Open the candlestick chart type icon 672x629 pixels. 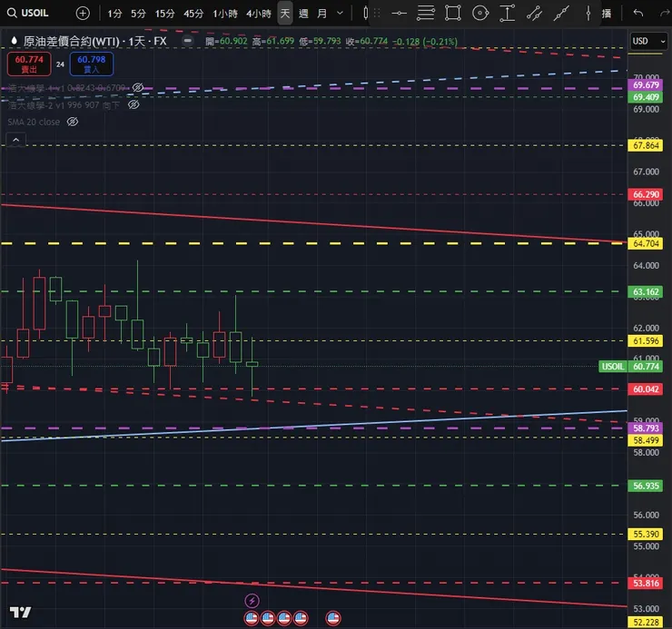click(365, 14)
